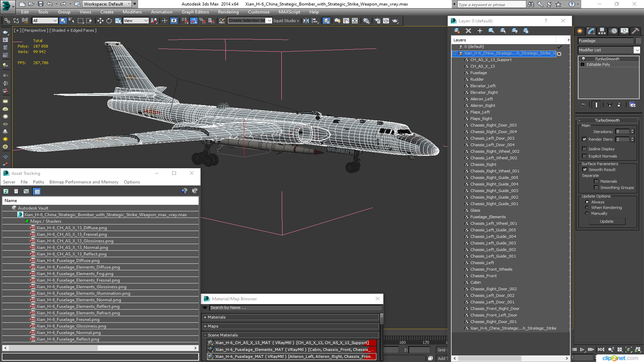
Task: Click Remove Modifier trash icon below stack
Action: click(619, 105)
